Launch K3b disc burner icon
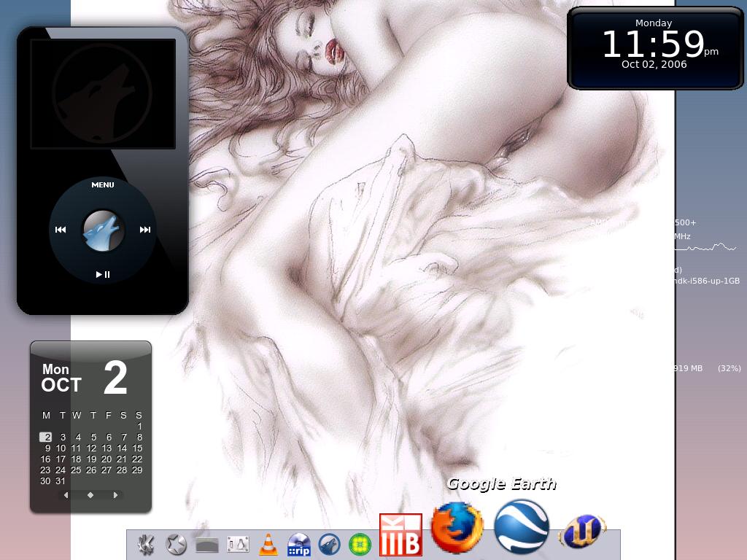 [x=400, y=534]
